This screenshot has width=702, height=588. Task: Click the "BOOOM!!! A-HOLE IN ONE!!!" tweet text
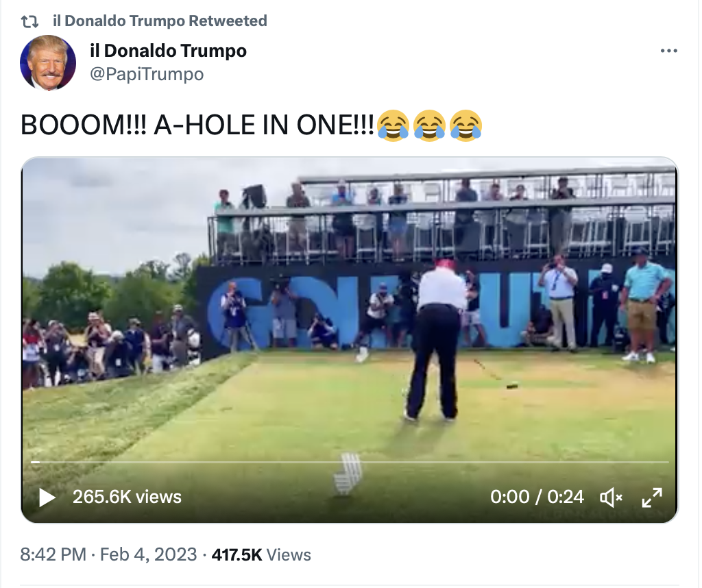[197, 125]
